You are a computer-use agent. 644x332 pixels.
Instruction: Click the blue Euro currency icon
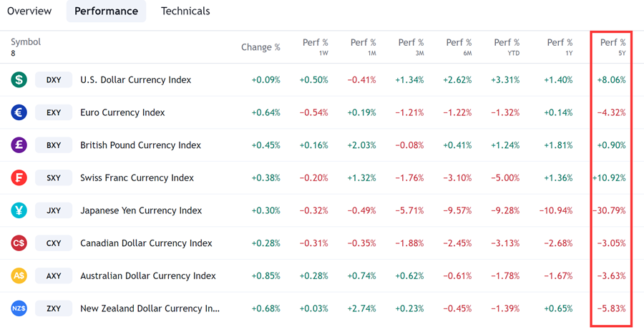19,112
